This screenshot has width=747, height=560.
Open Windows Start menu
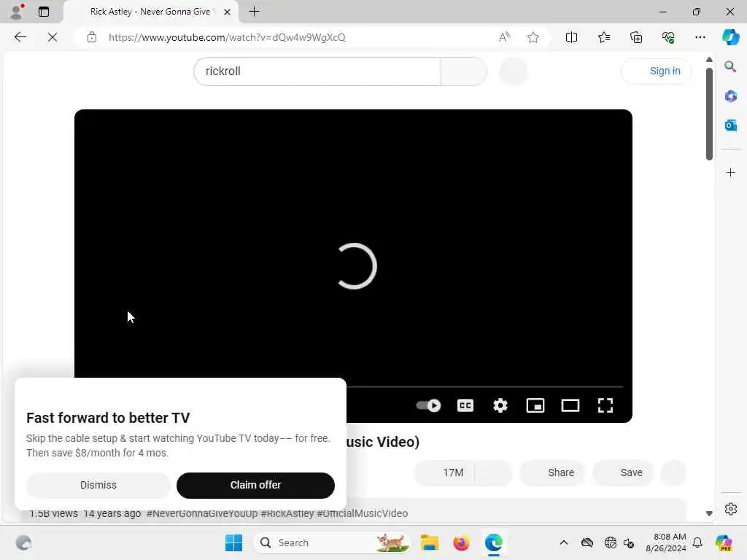click(x=233, y=542)
